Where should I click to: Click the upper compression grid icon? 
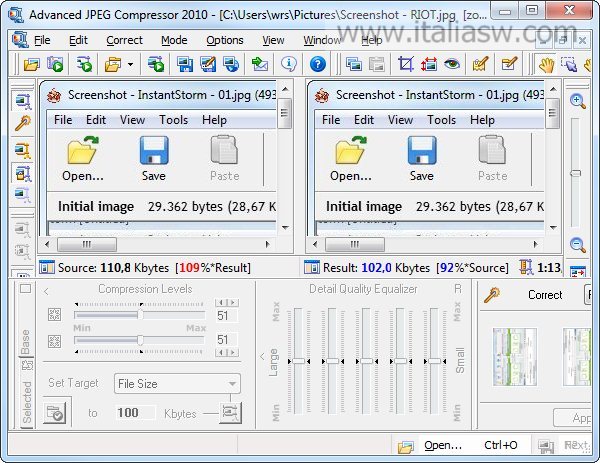click(54, 315)
